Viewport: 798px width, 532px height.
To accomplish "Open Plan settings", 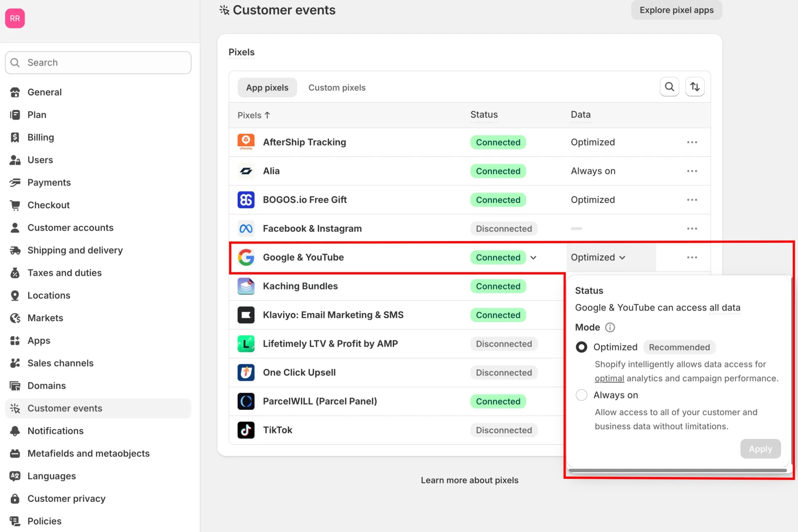I will pyautogui.click(x=98, y=115).
